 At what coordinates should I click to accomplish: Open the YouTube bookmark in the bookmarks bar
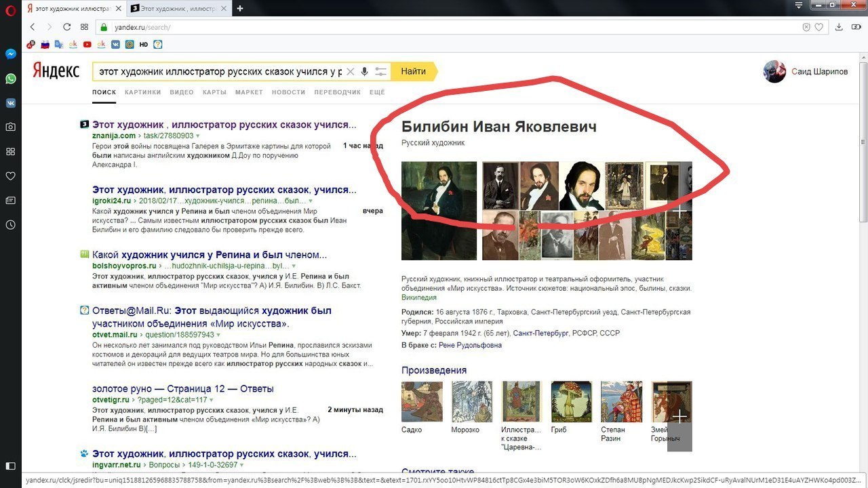(87, 45)
